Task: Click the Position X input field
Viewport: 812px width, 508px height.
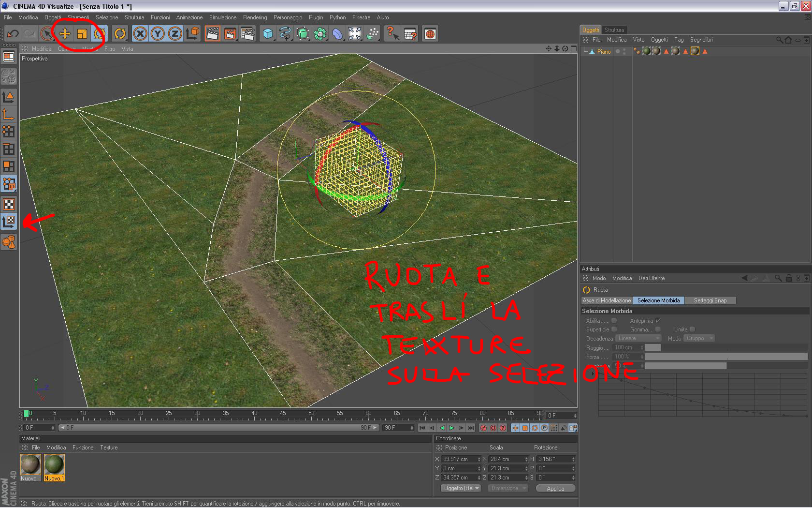Action: pyautogui.click(x=461, y=459)
